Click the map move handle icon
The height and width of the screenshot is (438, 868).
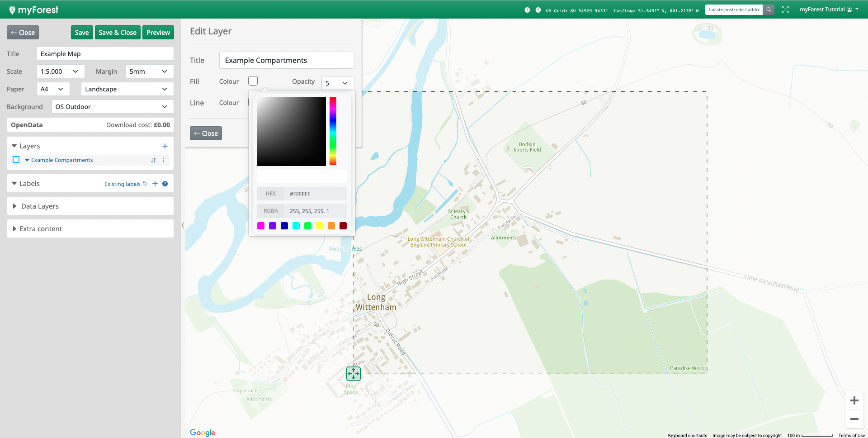tap(353, 374)
